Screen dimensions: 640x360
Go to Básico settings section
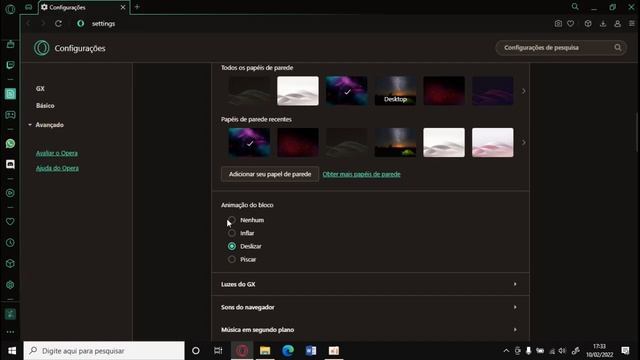[x=45, y=106]
